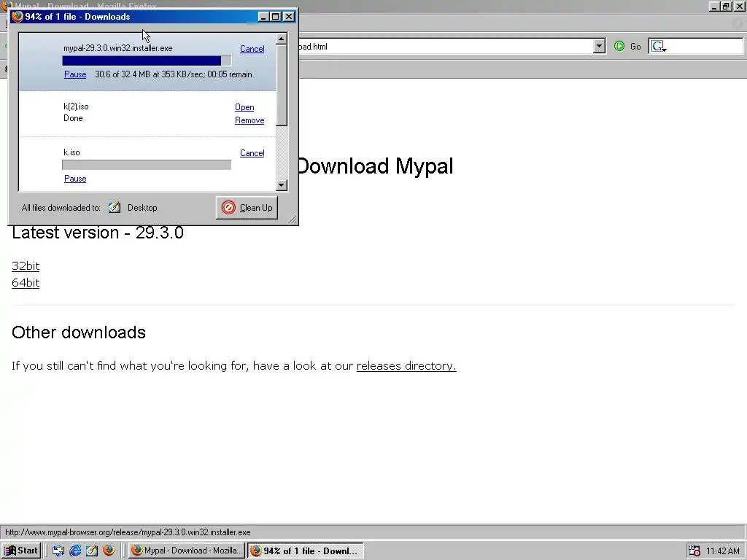Screen dimensions: 747x560
Task: Open the releases directory link
Action: click(406, 366)
